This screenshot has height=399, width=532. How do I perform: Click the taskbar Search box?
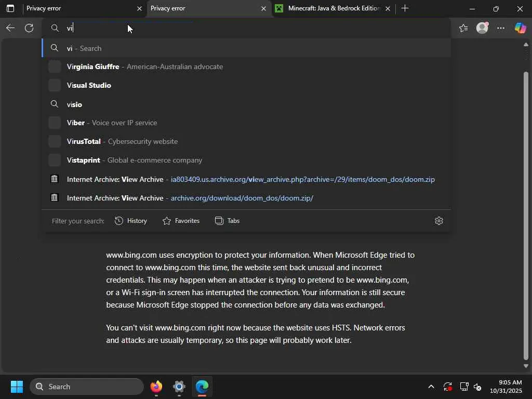click(x=87, y=387)
